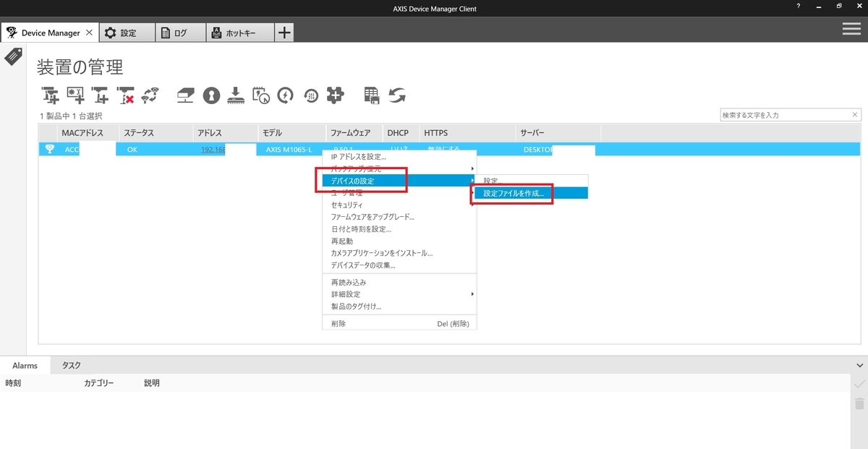868x449 pixels.
Task: Click the firmware upgrade download-chip icon
Action: [236, 95]
